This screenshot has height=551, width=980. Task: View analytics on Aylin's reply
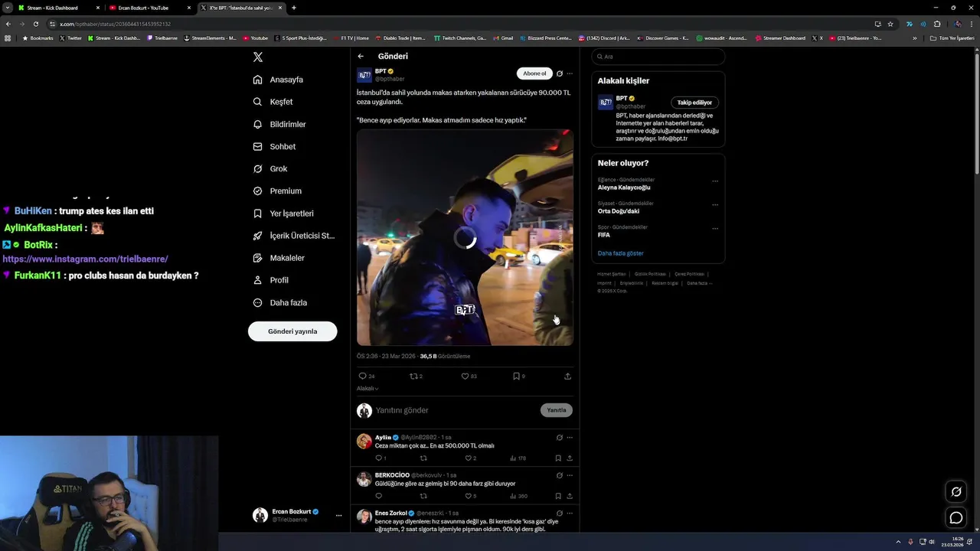(518, 458)
